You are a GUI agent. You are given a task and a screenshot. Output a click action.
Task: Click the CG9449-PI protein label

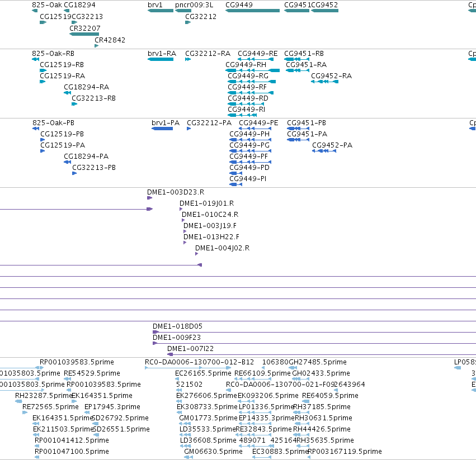[248, 179]
